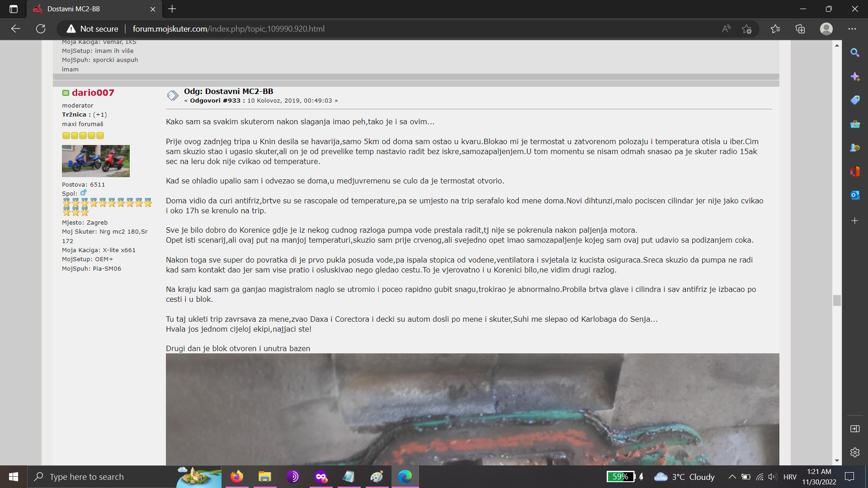Open the Shopping tag in sidebar
Screen dimensions: 868x488
[855, 100]
